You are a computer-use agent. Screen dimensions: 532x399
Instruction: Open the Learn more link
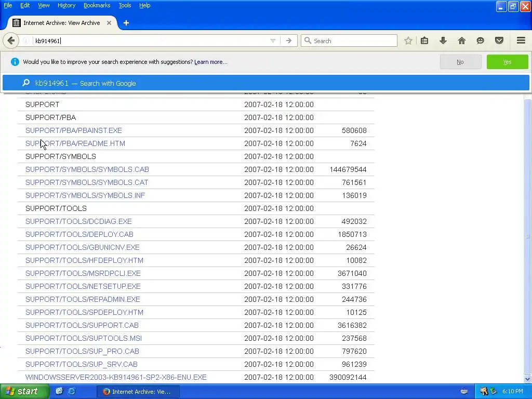(x=211, y=62)
